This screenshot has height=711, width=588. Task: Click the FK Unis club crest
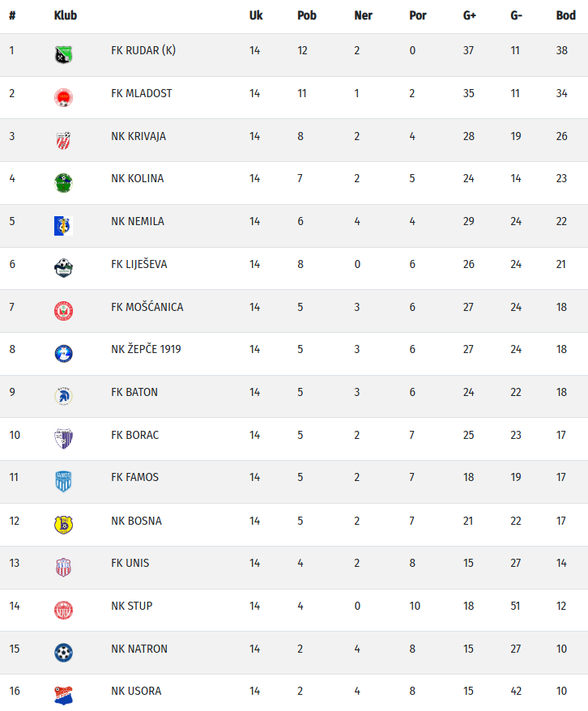pyautogui.click(x=63, y=567)
